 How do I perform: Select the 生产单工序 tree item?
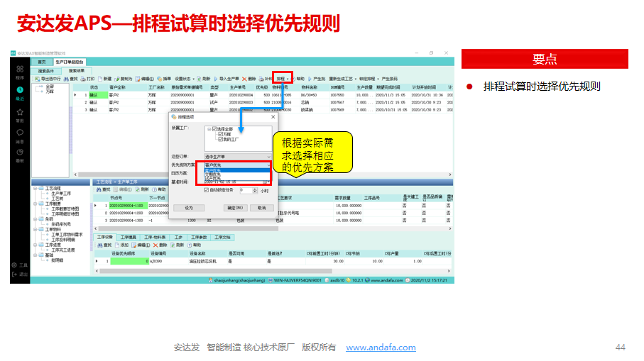click(61, 193)
